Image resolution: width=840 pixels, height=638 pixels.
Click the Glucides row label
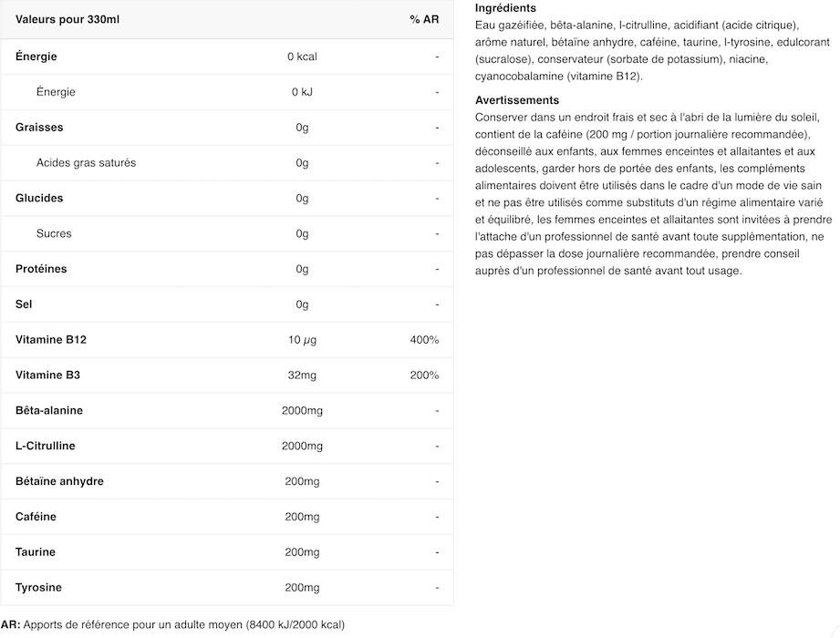pos(39,198)
